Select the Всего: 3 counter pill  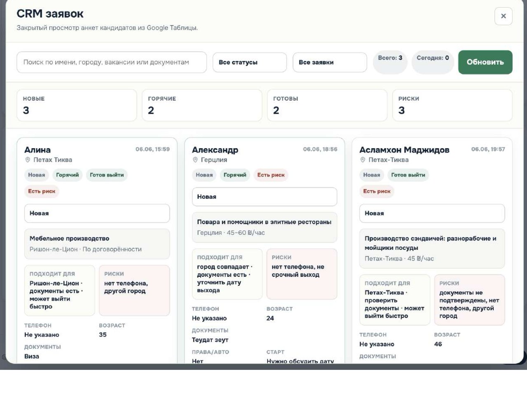pyautogui.click(x=390, y=62)
